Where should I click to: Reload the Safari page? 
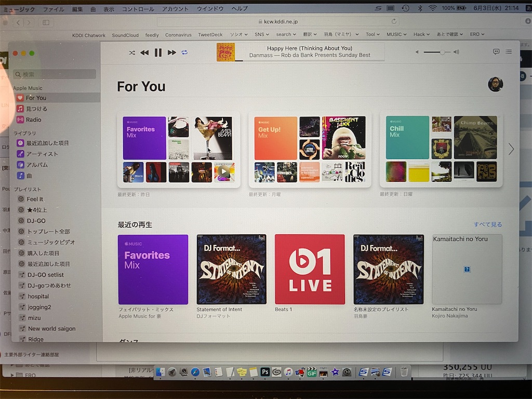[x=394, y=21]
